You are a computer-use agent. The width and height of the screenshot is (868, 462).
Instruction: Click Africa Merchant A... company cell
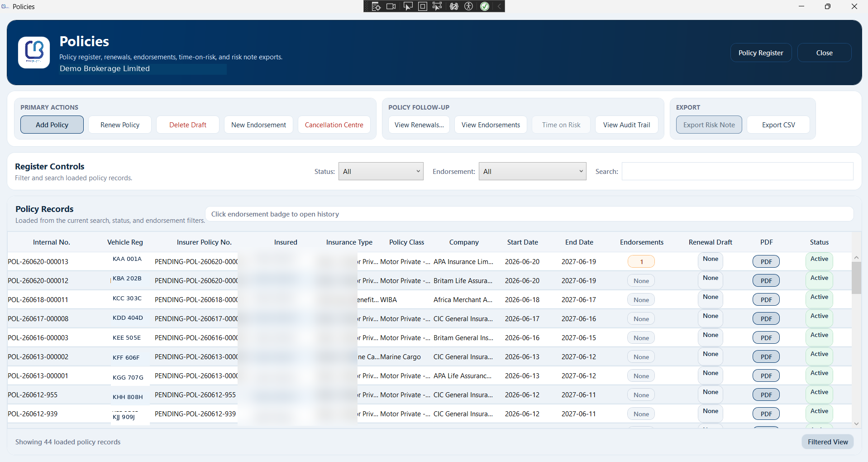[463, 300]
